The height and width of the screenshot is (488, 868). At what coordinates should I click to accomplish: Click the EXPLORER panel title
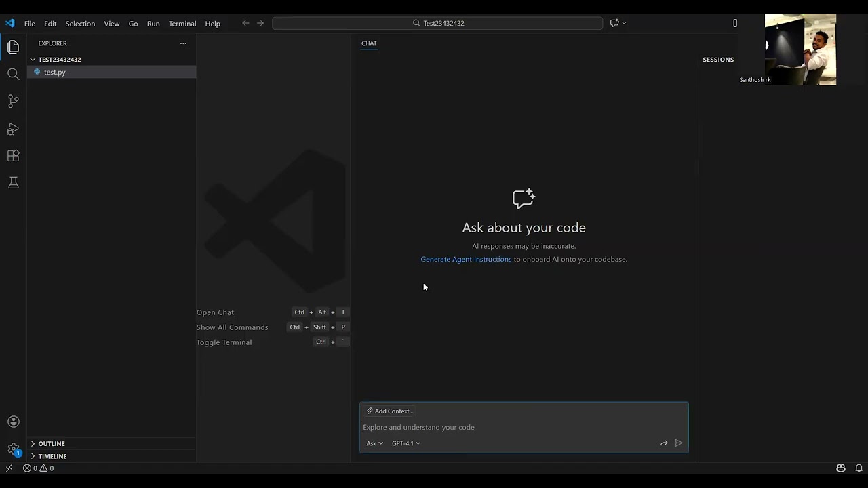(x=52, y=43)
